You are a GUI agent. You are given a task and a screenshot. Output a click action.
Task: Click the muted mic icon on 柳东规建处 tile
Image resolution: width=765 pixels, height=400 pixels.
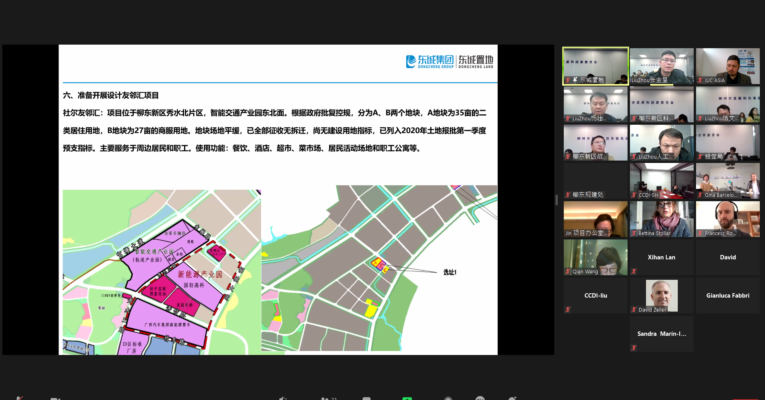[x=567, y=195]
